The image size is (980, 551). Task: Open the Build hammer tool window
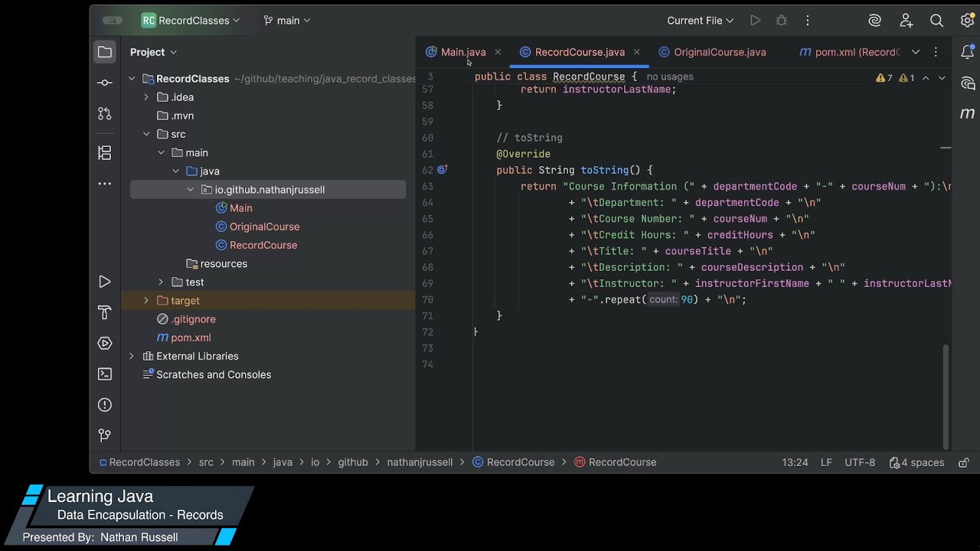105,312
